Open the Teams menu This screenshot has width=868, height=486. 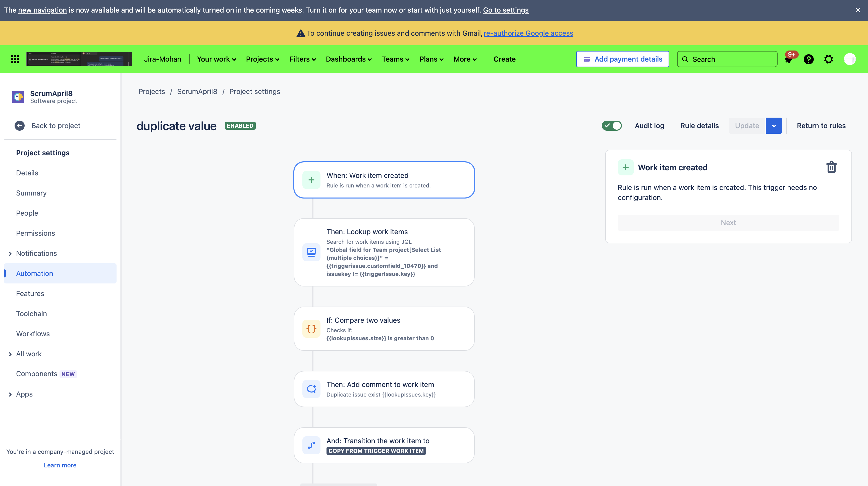(x=396, y=59)
